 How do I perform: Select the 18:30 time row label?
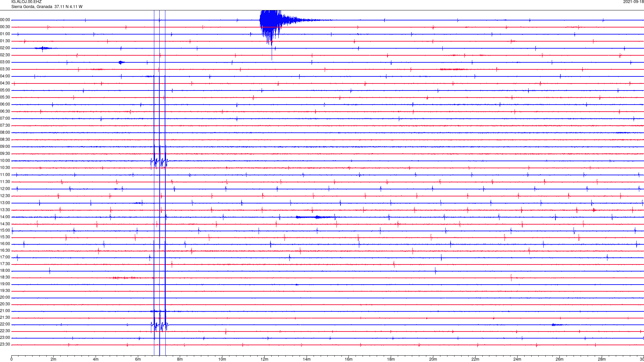[x=5, y=278]
